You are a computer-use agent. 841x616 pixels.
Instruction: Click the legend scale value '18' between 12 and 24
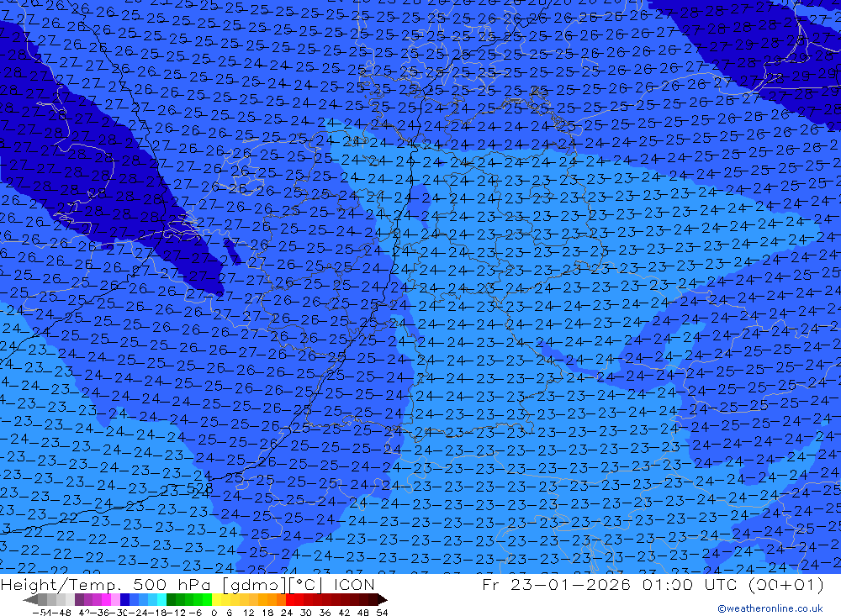267,613
